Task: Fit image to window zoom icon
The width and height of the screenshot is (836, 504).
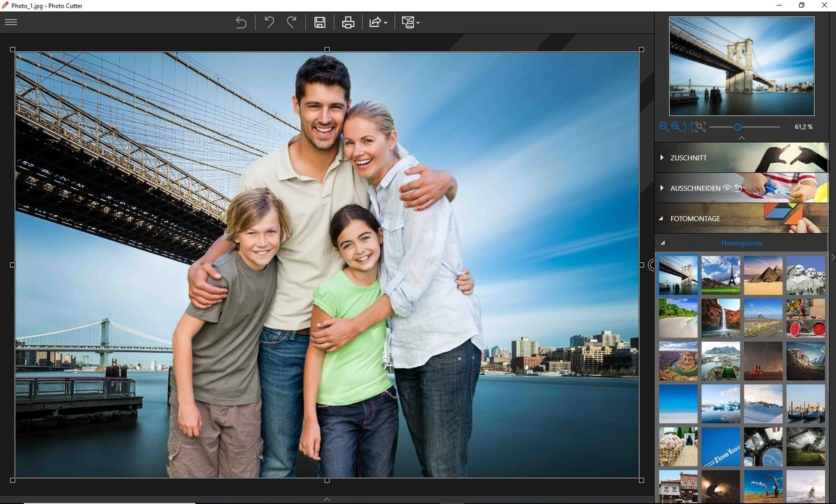Action: click(700, 127)
